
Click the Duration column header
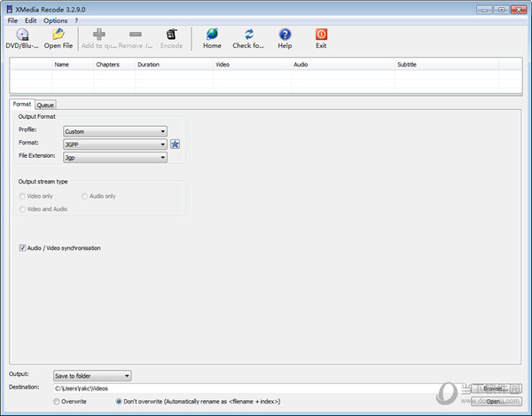pos(175,65)
